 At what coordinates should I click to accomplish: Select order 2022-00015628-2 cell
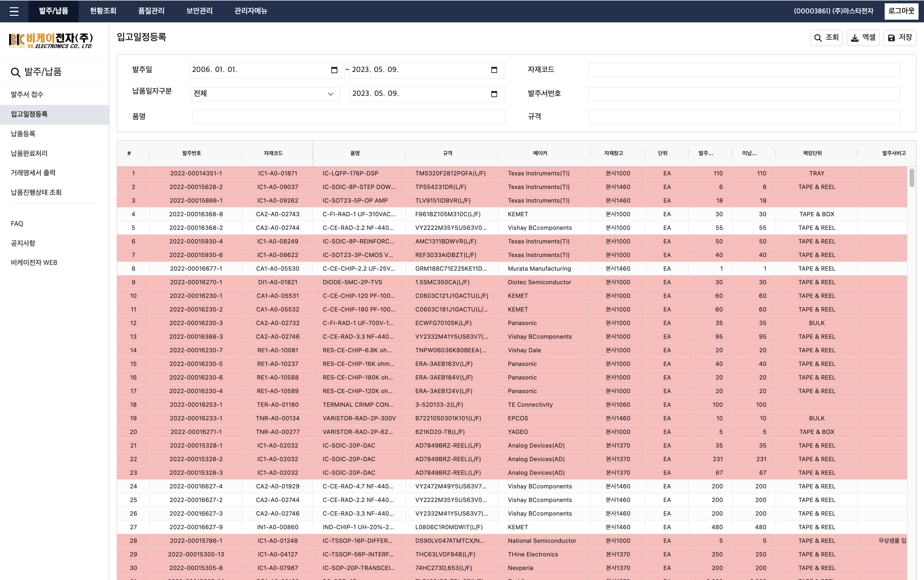(x=196, y=187)
